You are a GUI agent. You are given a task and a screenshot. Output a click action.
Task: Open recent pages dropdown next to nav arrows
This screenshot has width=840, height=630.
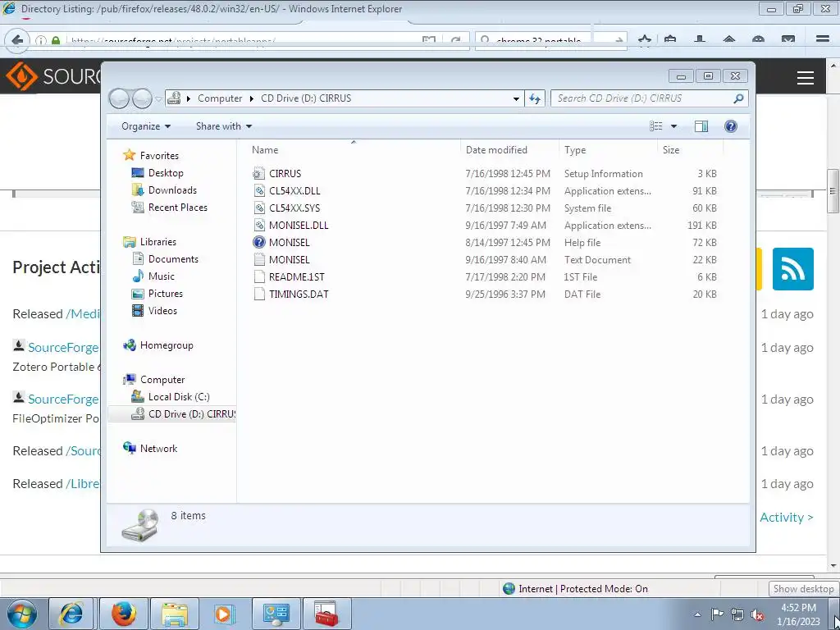pos(158,98)
